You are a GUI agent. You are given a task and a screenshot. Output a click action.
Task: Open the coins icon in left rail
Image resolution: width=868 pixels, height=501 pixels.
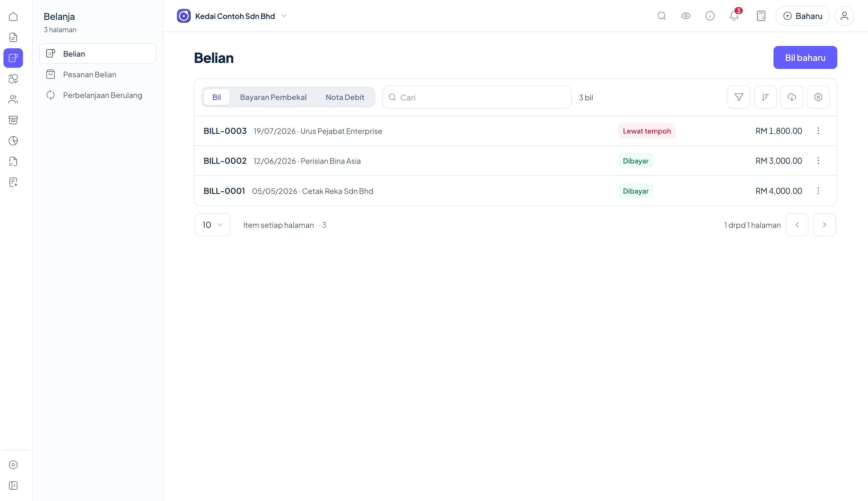tap(13, 78)
